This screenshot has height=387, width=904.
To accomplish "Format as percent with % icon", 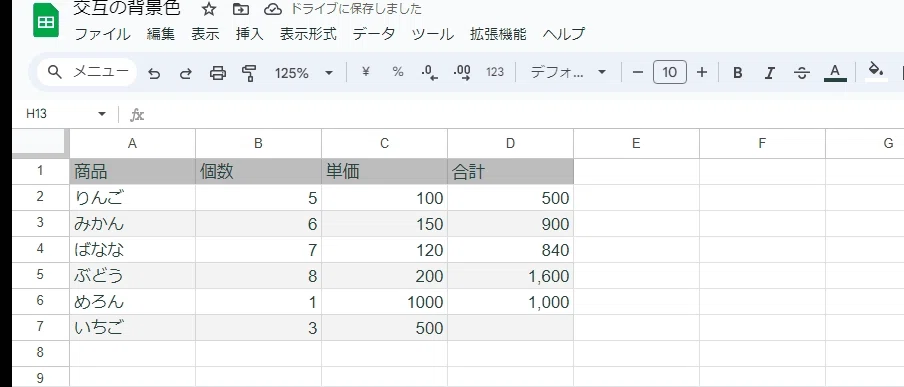I will coord(398,72).
